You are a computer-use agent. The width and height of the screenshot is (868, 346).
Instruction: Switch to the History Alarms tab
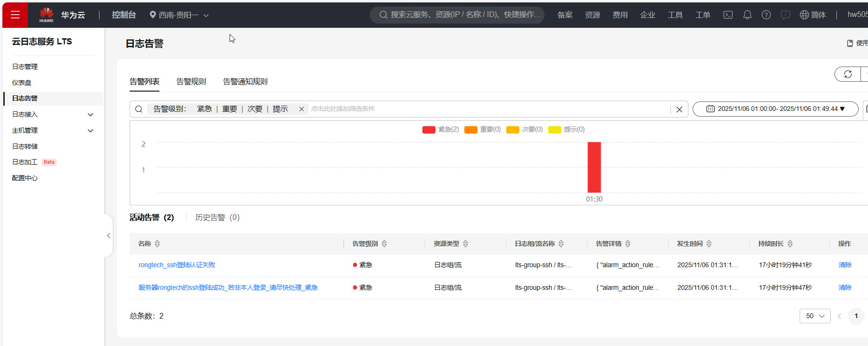point(217,218)
